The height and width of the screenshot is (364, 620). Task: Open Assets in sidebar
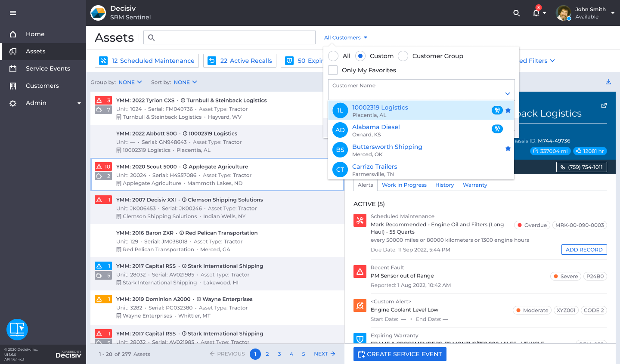tap(43, 51)
